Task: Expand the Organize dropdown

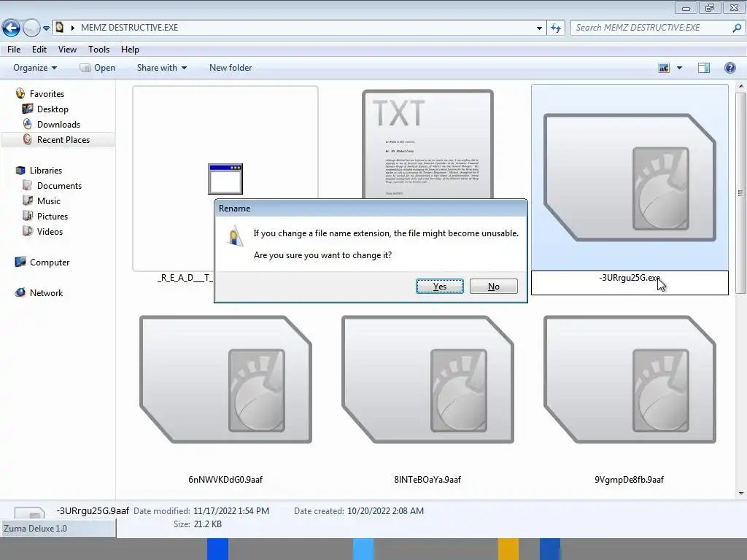Action: pyautogui.click(x=35, y=68)
